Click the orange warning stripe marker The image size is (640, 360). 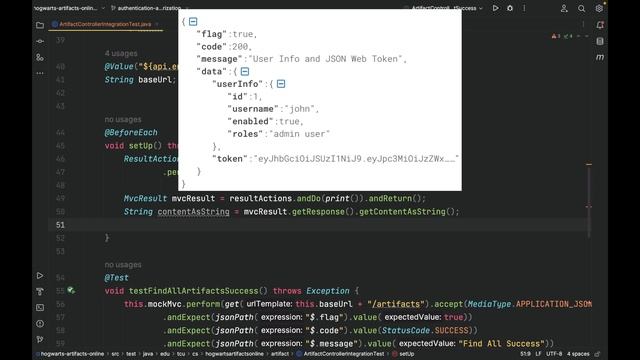tap(589, 164)
